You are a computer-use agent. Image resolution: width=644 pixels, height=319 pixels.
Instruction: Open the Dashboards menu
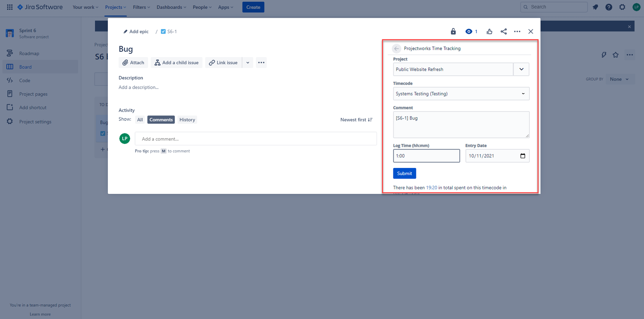[x=171, y=7]
